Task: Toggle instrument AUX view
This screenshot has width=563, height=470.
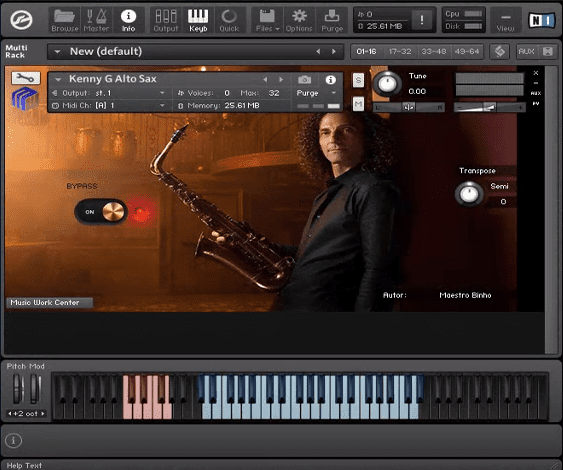Action: pyautogui.click(x=536, y=93)
